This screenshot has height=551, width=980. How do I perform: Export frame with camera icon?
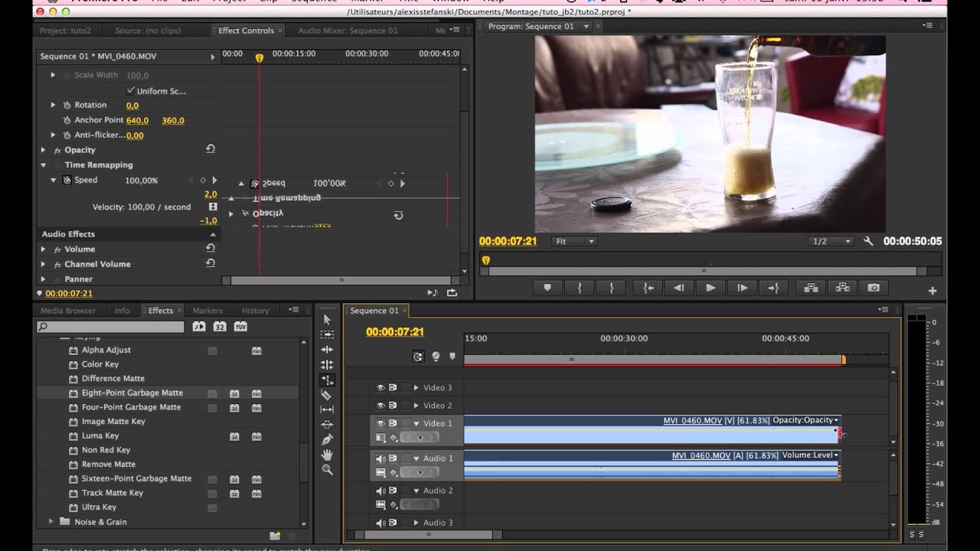pos(874,288)
